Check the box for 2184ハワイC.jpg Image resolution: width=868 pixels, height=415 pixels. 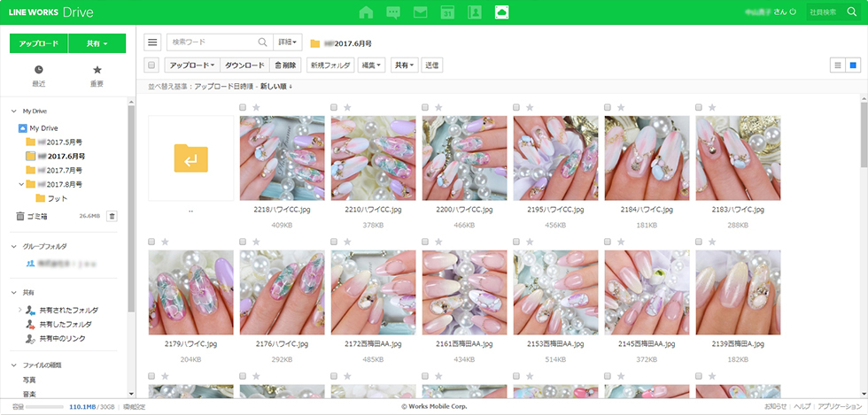click(x=608, y=107)
